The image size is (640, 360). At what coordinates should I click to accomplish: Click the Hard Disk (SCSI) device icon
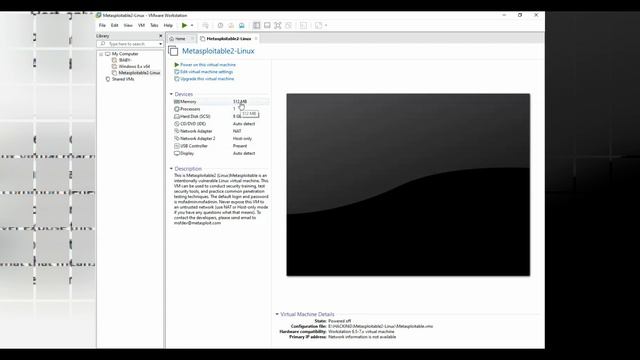(x=177, y=116)
